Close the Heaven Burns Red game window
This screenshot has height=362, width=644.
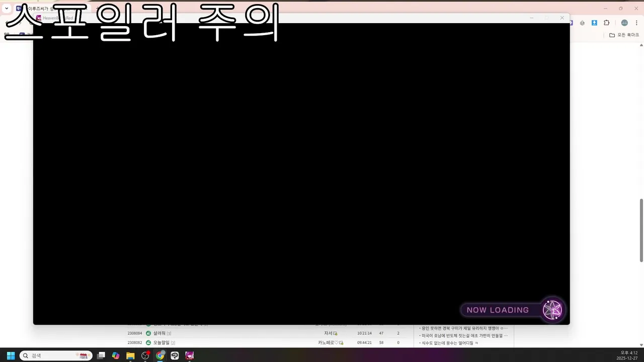point(562,18)
